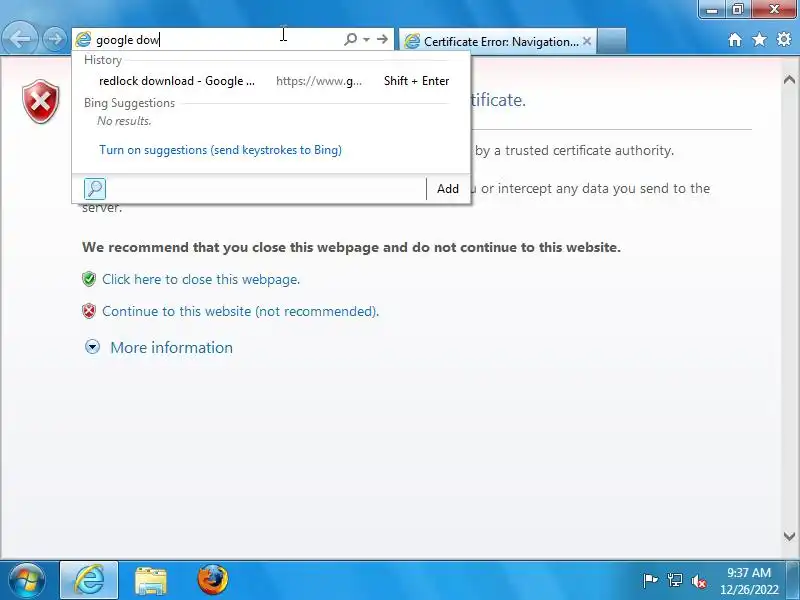The image size is (800, 600).
Task: Click the 'More information' text link
Action: [171, 347]
